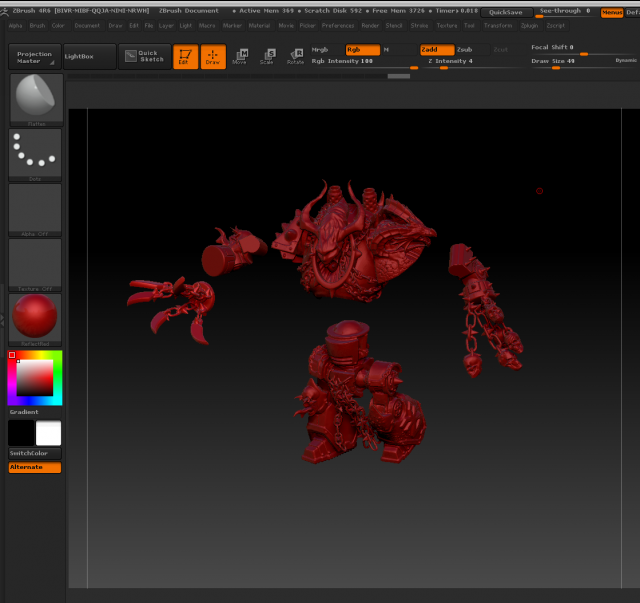Adjust the Focal Shift slider
Image resolution: width=640 pixels, height=603 pixels.
tap(584, 49)
